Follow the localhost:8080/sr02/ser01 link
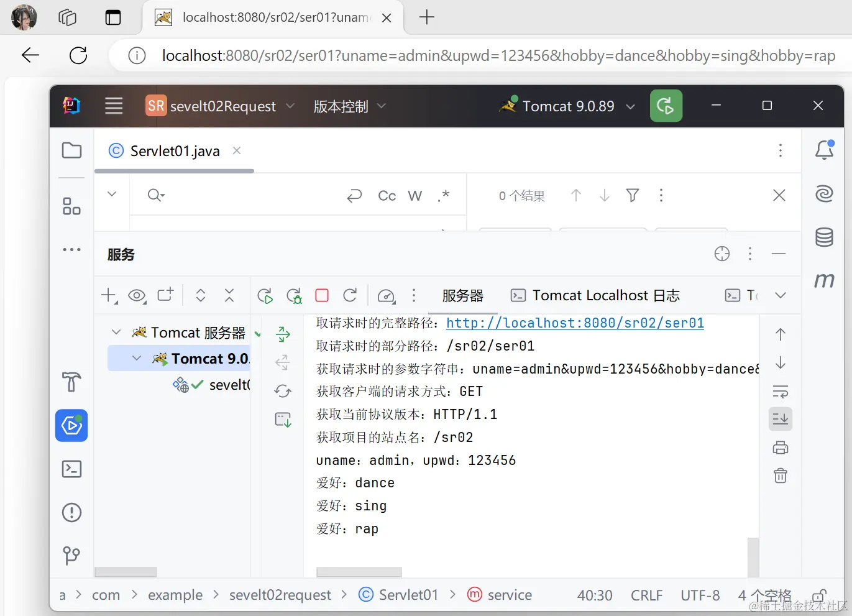This screenshot has height=616, width=852. click(575, 323)
